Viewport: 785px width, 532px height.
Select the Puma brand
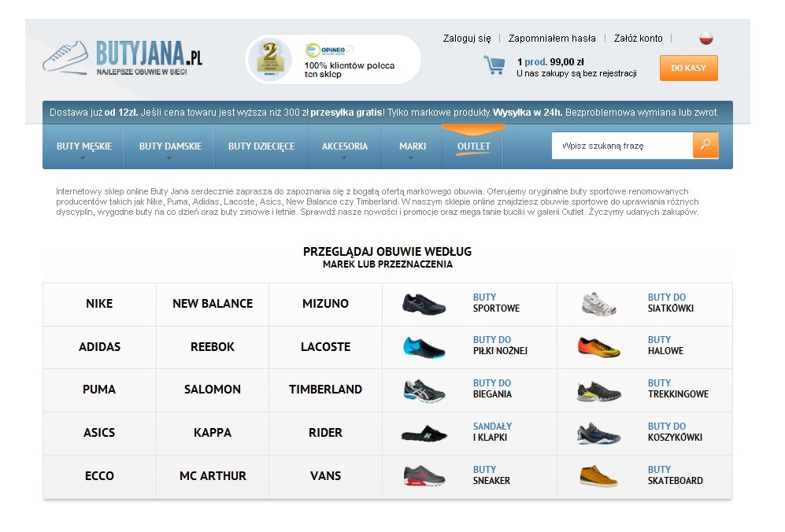click(x=99, y=389)
